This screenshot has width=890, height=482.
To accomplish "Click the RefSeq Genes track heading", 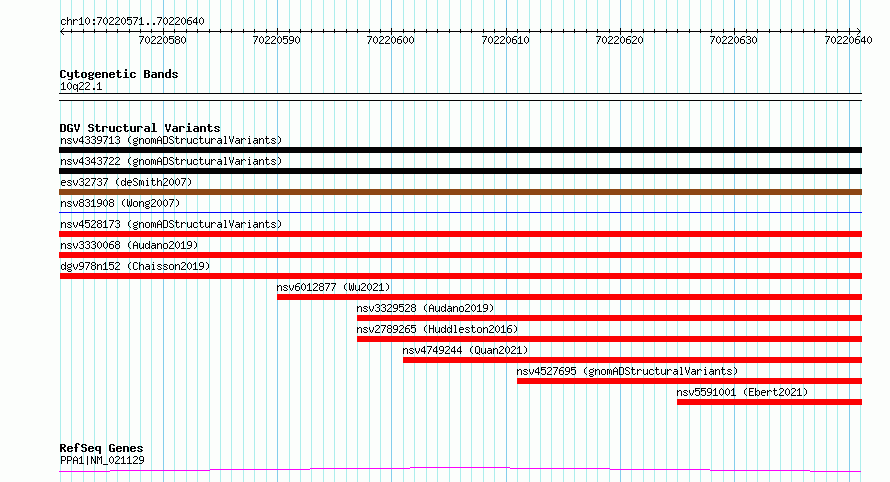I will (x=101, y=448).
